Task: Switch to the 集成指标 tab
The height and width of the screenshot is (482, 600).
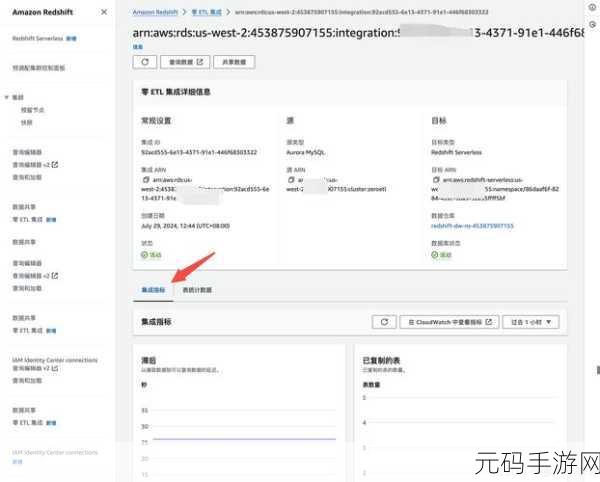Action: (x=153, y=290)
